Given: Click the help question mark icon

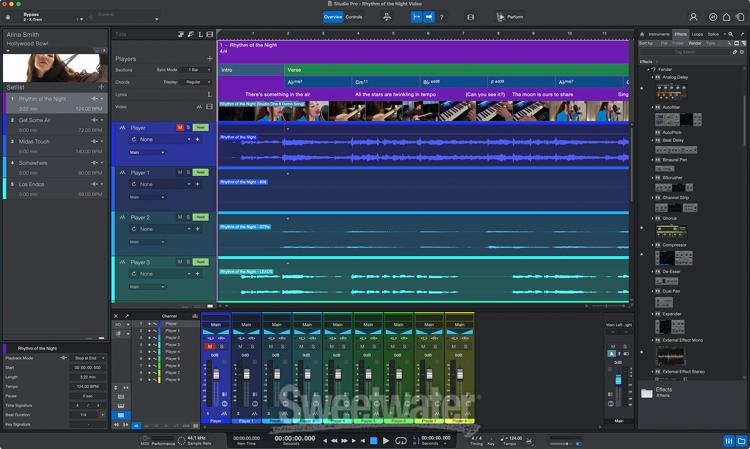Looking at the screenshot, I should pyautogui.click(x=441, y=17).
